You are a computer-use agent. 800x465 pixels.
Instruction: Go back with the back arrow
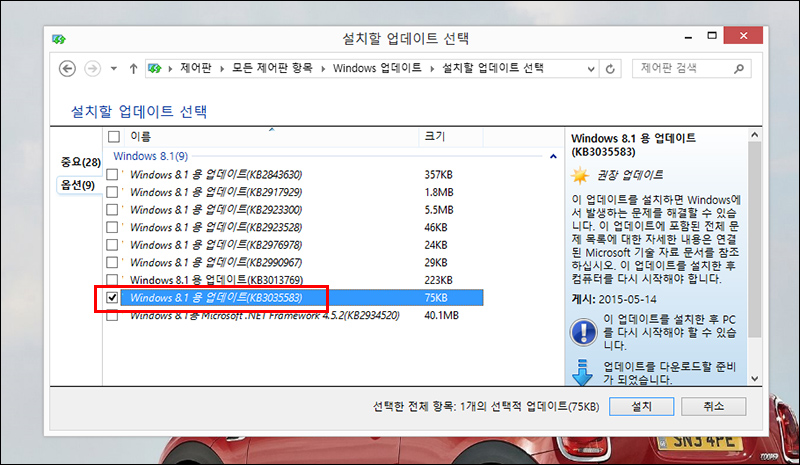pyautogui.click(x=67, y=68)
